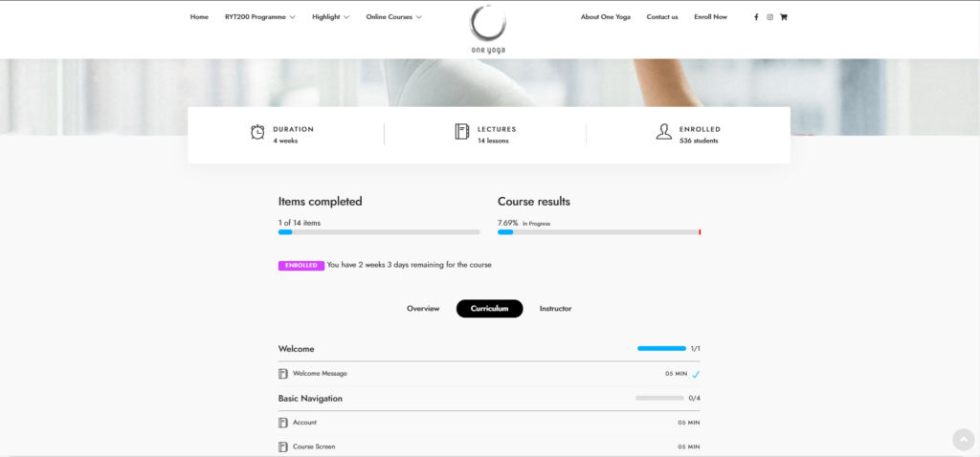Click the Duration clock icon
The image size is (980, 457).
257,132
